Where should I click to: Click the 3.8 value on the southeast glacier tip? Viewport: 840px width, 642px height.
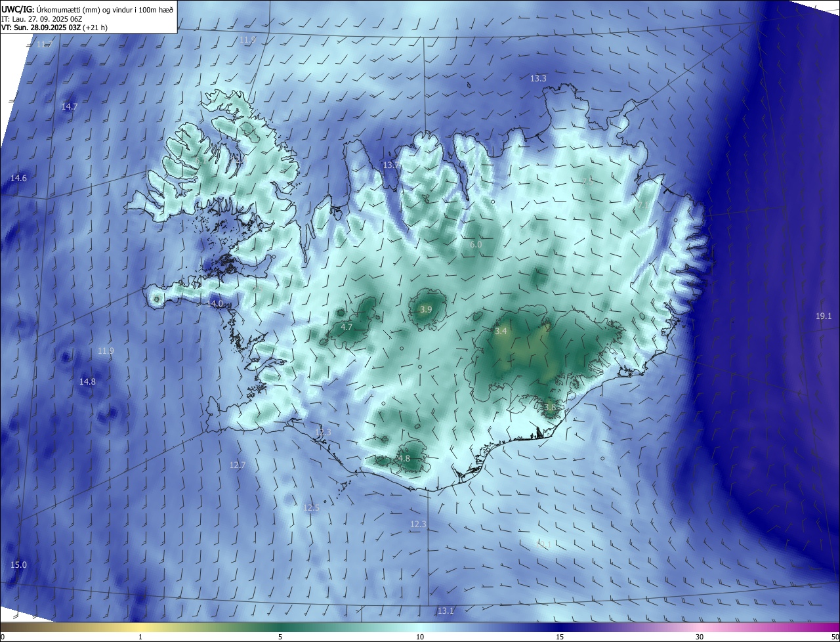(550, 407)
